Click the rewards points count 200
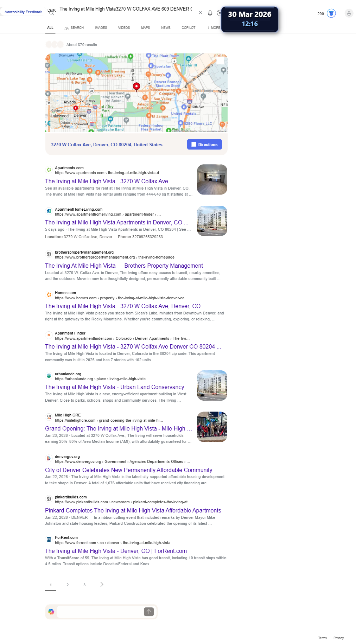The width and height of the screenshot is (356, 644). click(x=320, y=14)
